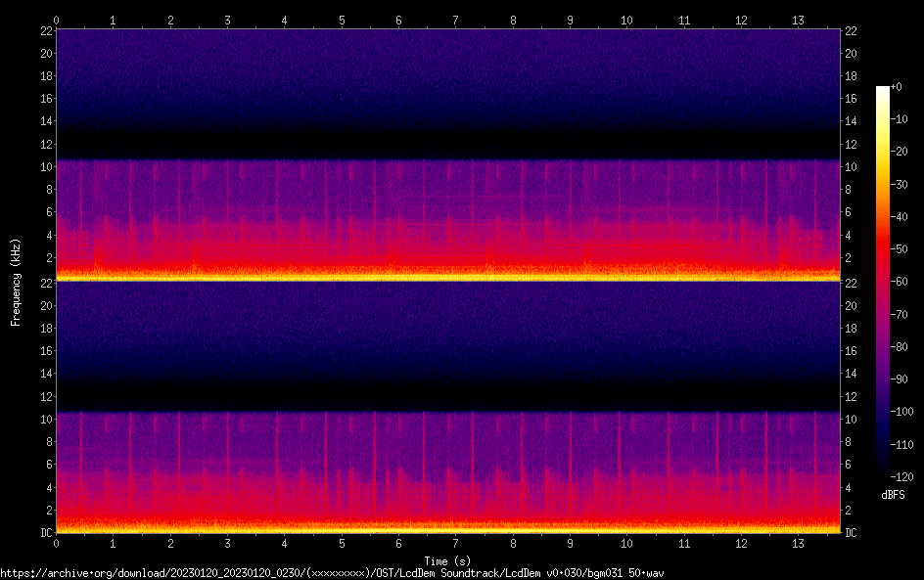Click the "DC" label on the left frequency axis
The image size is (924, 580).
(x=43, y=532)
